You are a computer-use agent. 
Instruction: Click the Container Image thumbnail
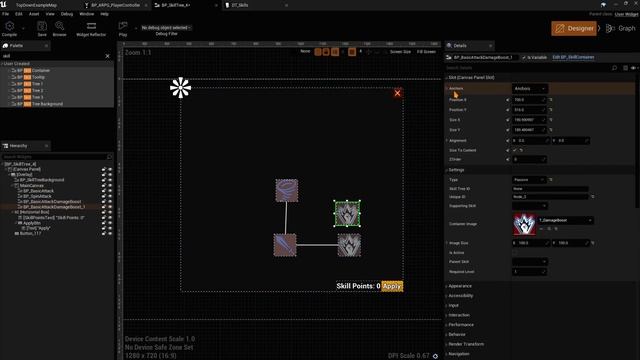[524, 224]
